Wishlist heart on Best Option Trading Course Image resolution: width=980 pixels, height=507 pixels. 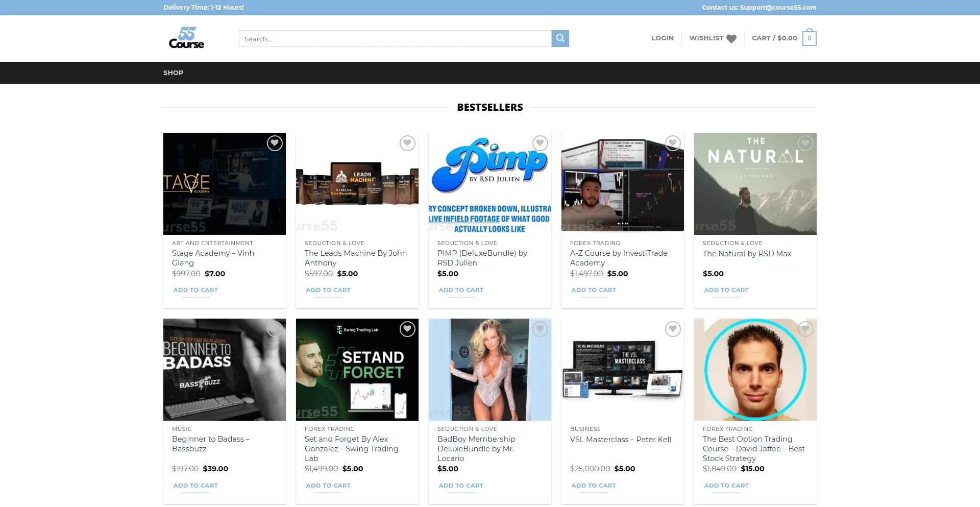click(x=805, y=329)
